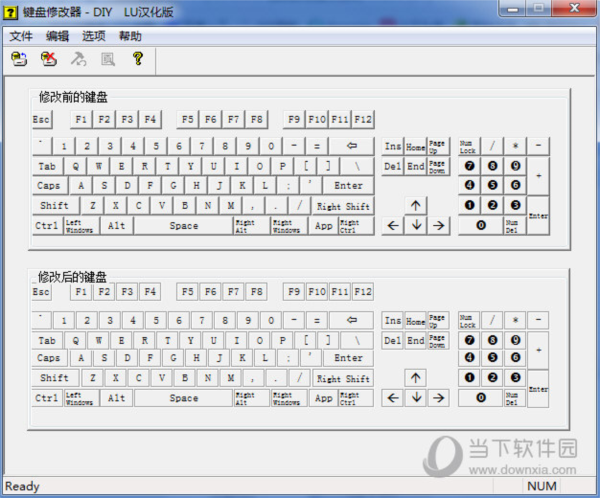Open the 编辑 menu

pyautogui.click(x=57, y=36)
